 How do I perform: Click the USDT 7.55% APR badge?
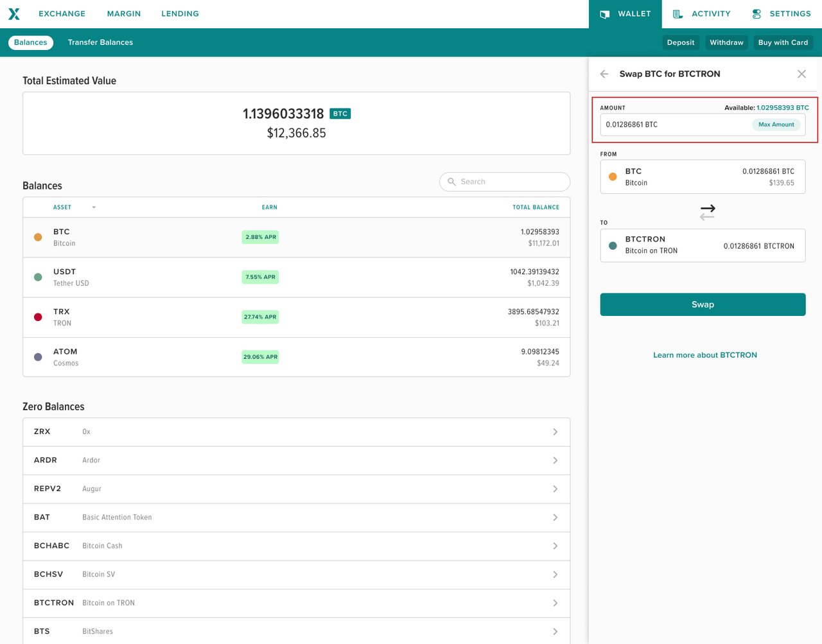pyautogui.click(x=260, y=277)
